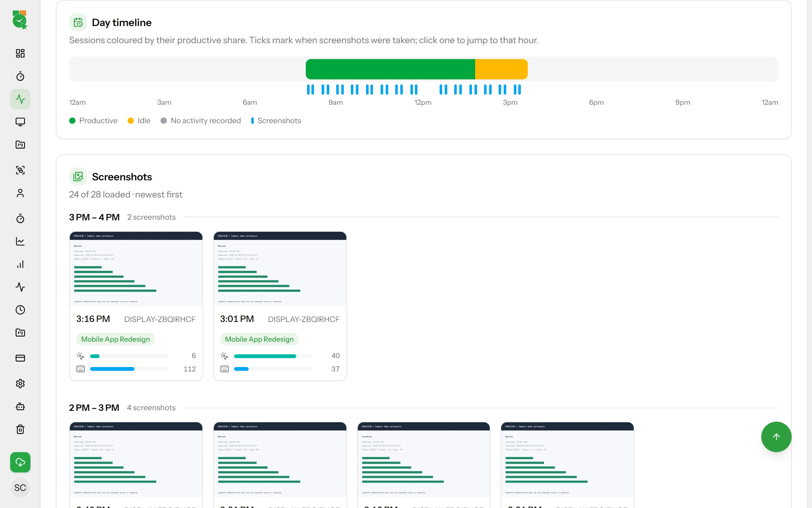812x508 pixels.
Task: Click mouse activity bar on 3:16 PM card
Action: click(129, 356)
